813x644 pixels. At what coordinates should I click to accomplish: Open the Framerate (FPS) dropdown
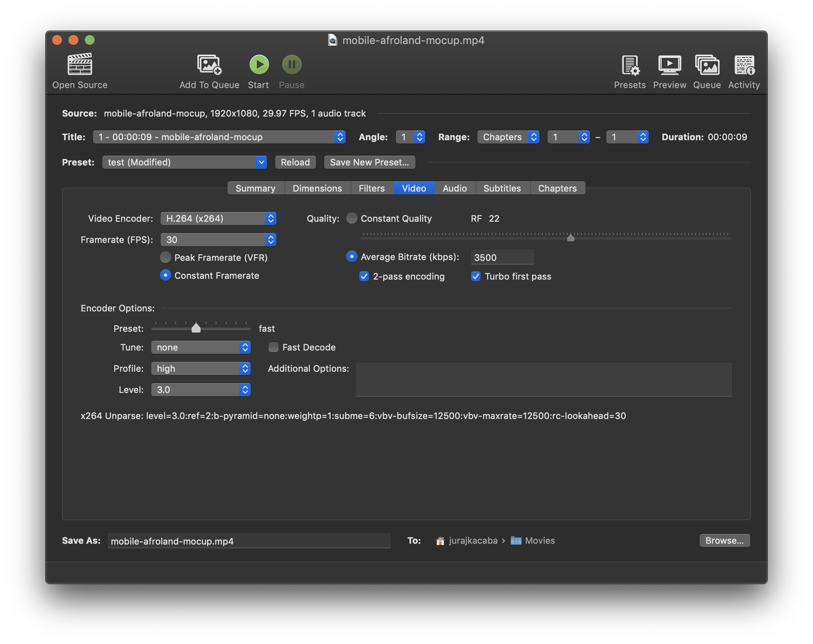pyautogui.click(x=219, y=240)
